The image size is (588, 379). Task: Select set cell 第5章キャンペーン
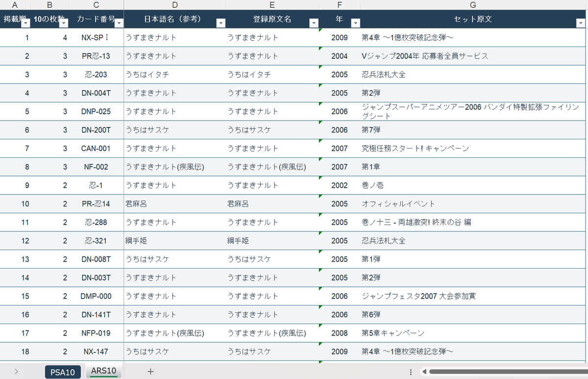(473, 333)
